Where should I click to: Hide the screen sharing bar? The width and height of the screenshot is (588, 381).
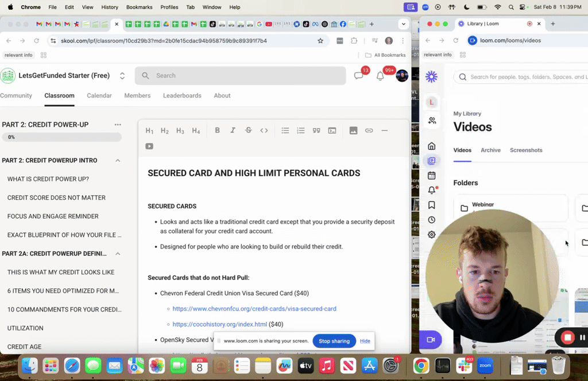point(365,341)
